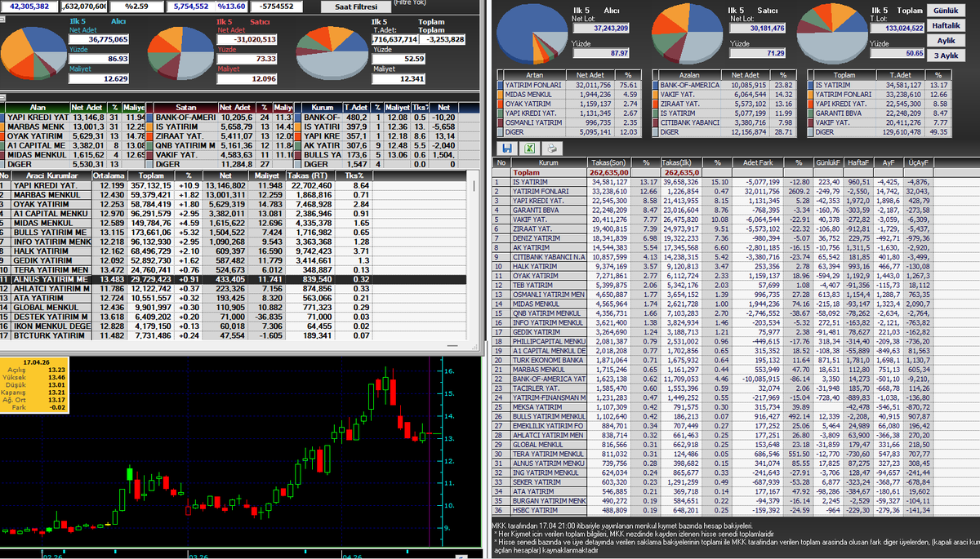Viewport: 980px width, 559px height.
Task: Click blue swatch beside IS YATIRIM in Toplam summary table
Action: click(x=809, y=84)
